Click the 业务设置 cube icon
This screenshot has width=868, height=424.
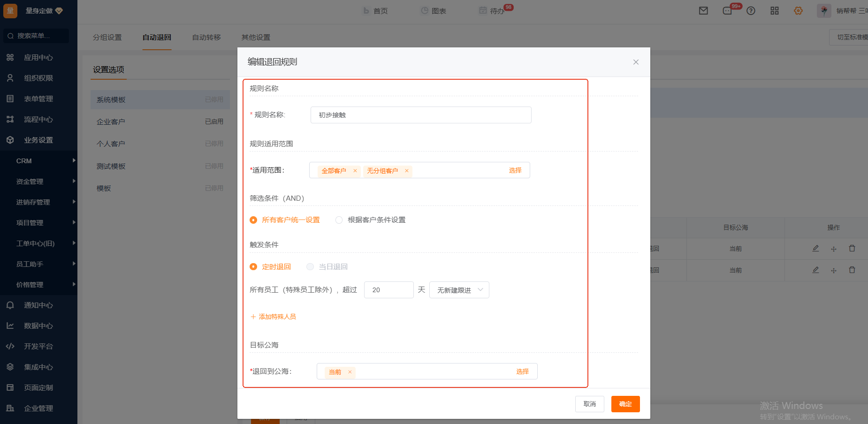10,140
